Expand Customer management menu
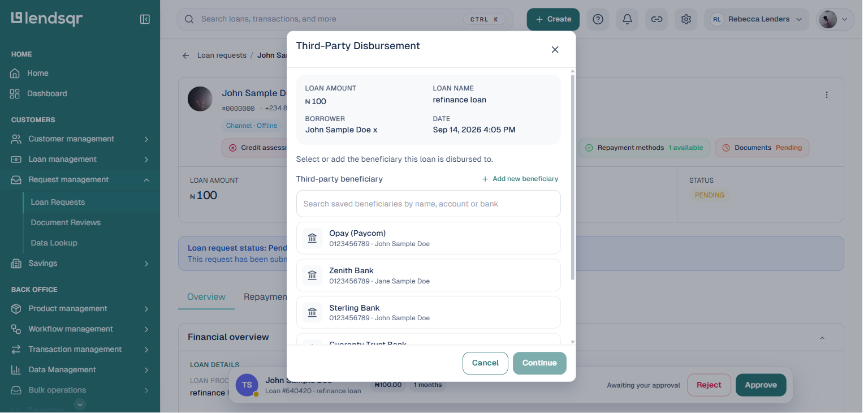Screen dimensions: 868x413 pos(80,139)
